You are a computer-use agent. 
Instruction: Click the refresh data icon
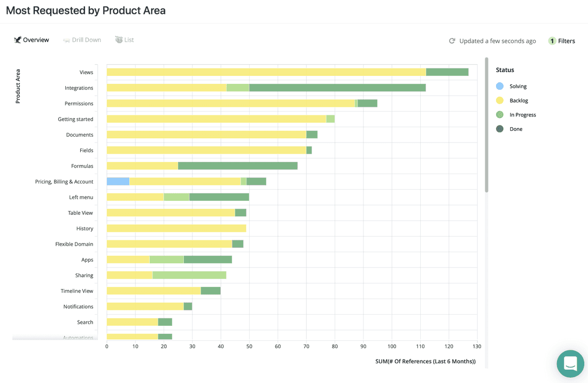[452, 40]
